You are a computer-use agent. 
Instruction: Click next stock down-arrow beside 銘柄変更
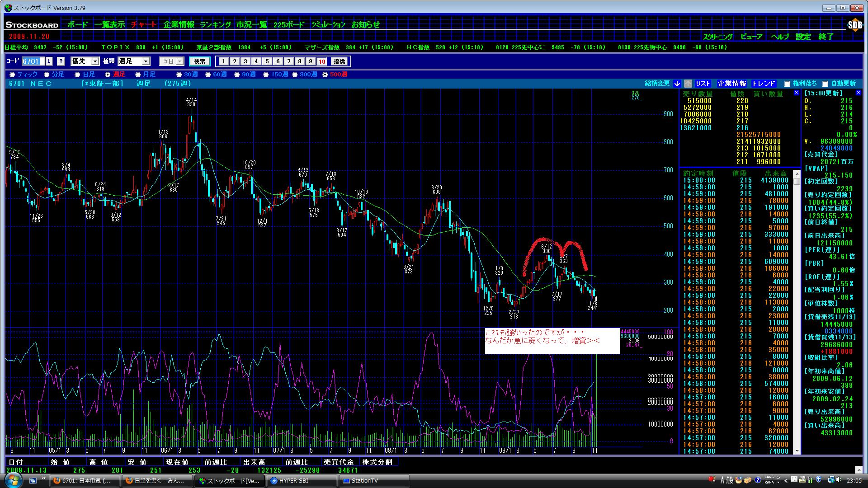pos(677,84)
